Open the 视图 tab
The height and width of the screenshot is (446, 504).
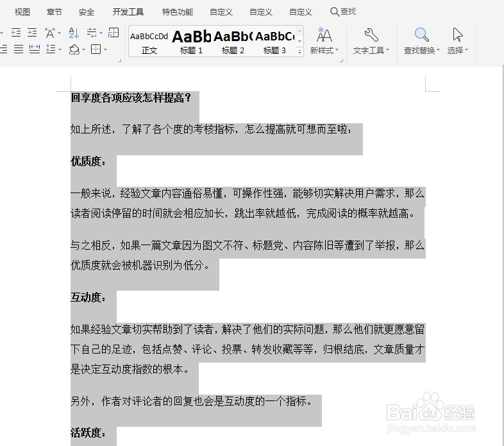pyautogui.click(x=22, y=12)
